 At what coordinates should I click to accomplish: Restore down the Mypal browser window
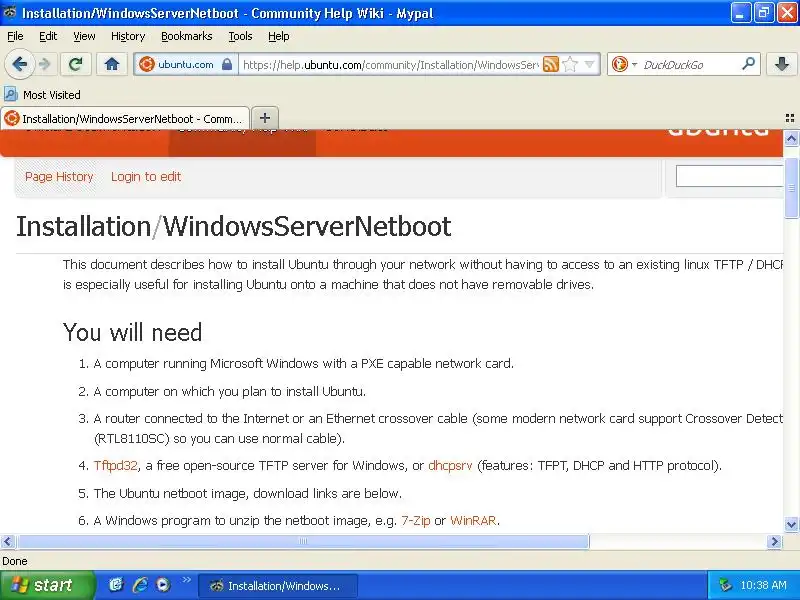point(764,13)
